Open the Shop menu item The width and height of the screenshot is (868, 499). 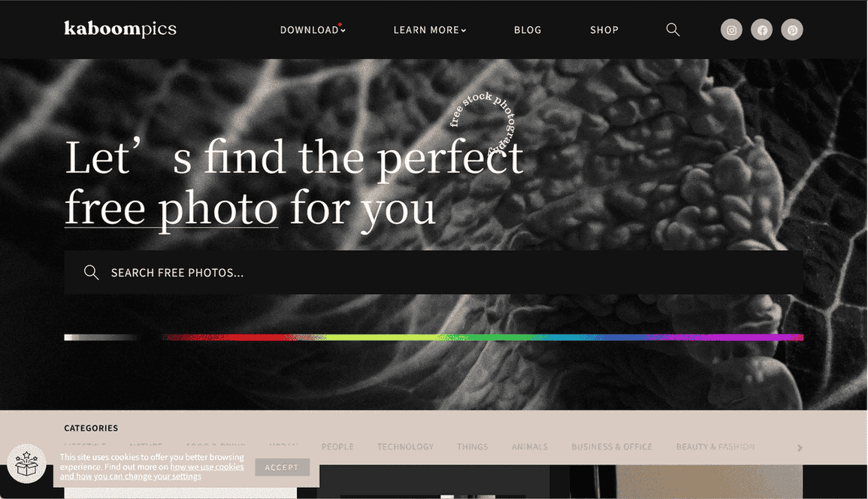pos(604,30)
